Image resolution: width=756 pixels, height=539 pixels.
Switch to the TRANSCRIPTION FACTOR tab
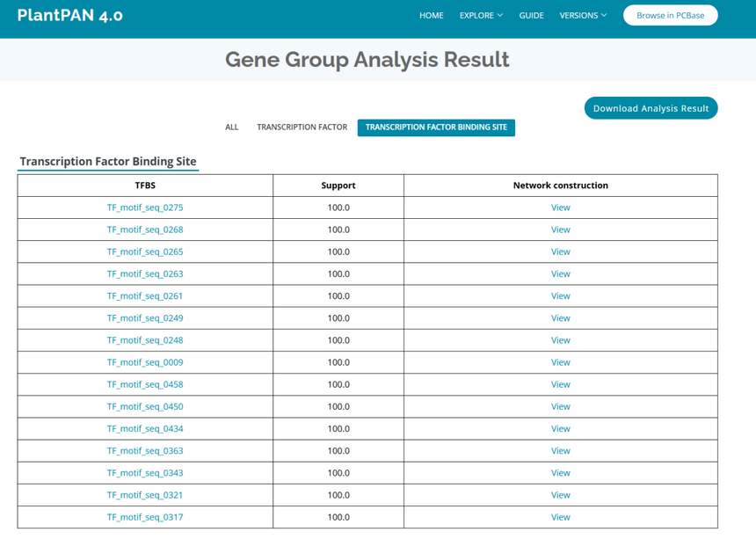(x=302, y=127)
